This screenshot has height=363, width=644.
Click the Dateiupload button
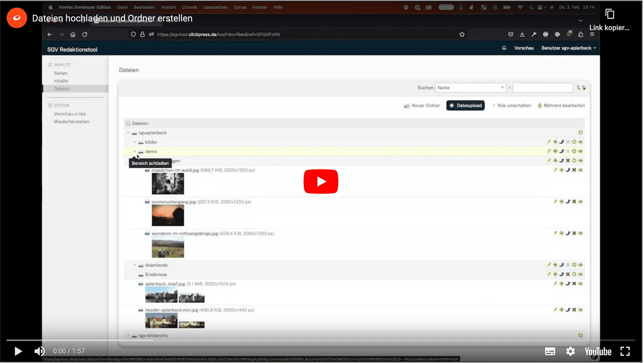[465, 106]
